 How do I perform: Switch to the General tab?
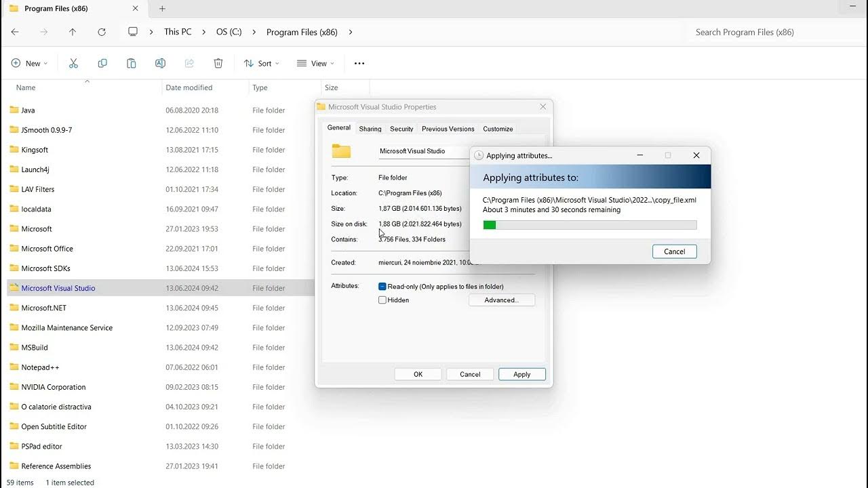tap(339, 127)
